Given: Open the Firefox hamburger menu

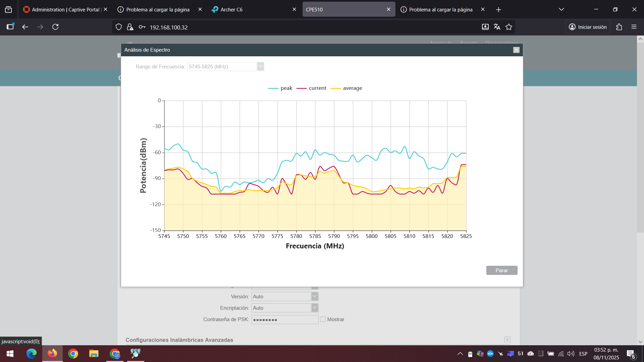Looking at the screenshot, I should (x=634, y=27).
